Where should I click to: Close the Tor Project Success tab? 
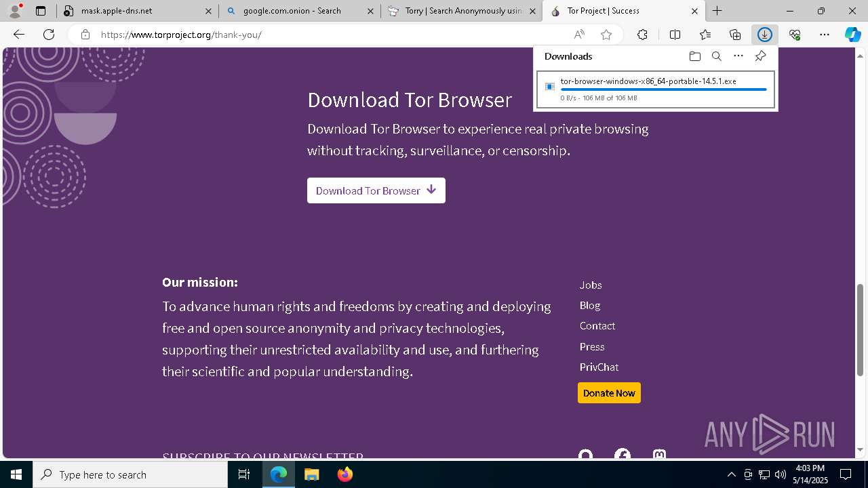(x=694, y=11)
